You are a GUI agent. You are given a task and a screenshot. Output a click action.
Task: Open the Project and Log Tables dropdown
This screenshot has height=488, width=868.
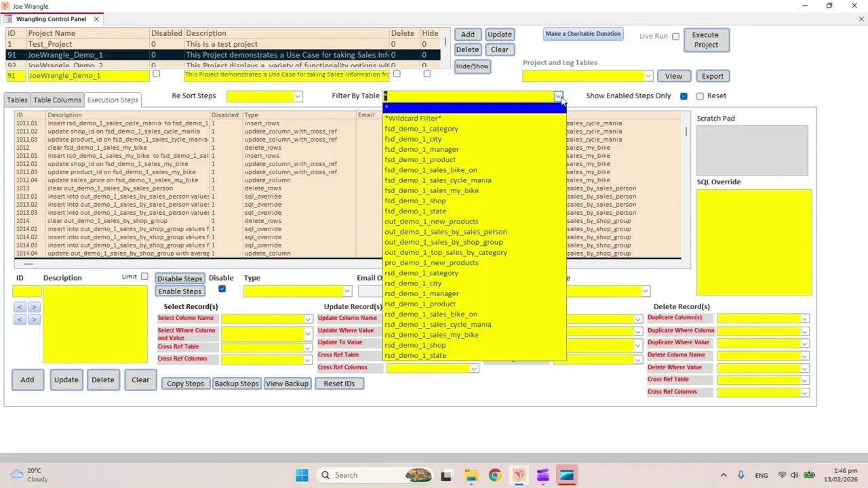pyautogui.click(x=648, y=76)
